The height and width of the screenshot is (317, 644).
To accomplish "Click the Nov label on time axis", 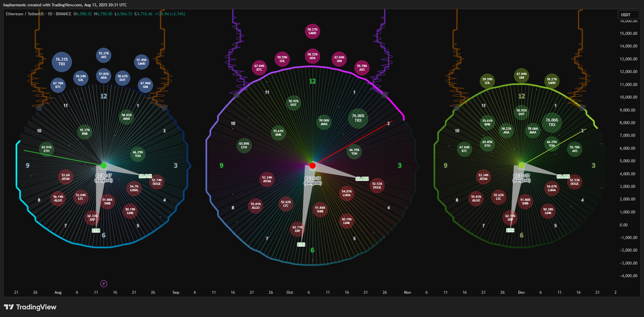I will pos(408,292).
